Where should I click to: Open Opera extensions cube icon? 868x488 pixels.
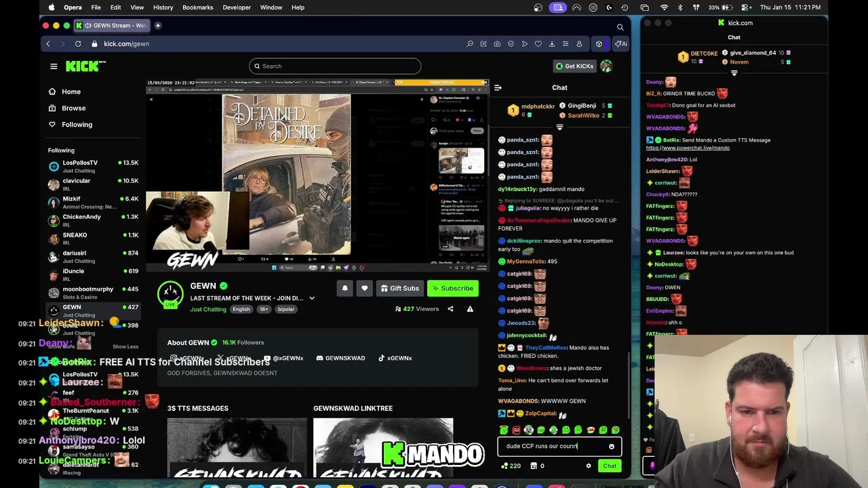point(599,44)
